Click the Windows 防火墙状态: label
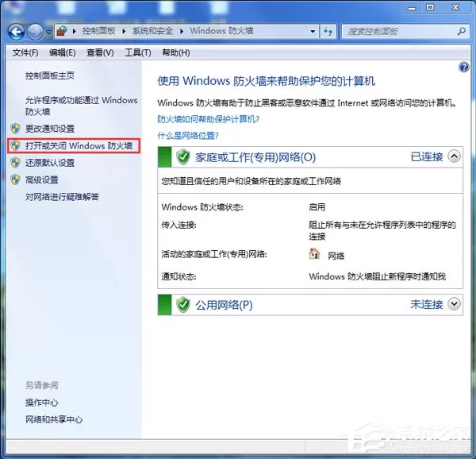 coord(202,207)
